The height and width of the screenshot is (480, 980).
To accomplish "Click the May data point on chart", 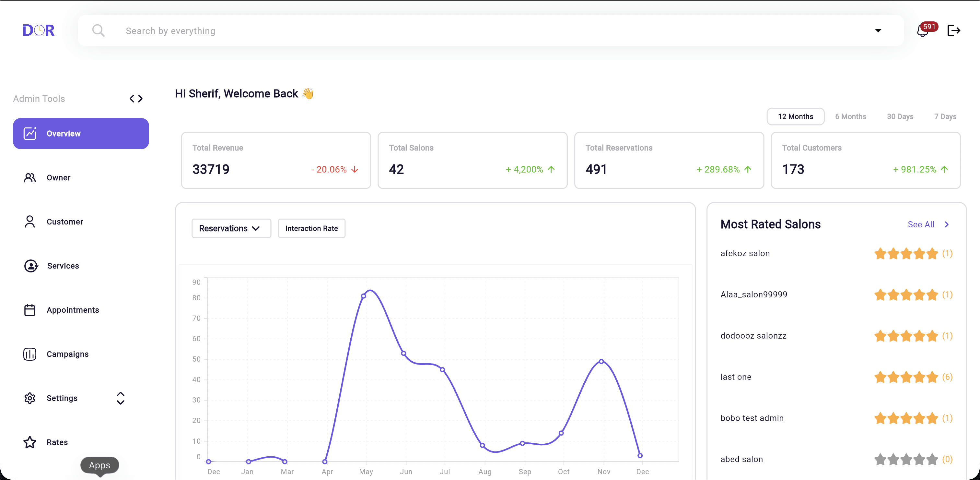I will click(x=364, y=296).
